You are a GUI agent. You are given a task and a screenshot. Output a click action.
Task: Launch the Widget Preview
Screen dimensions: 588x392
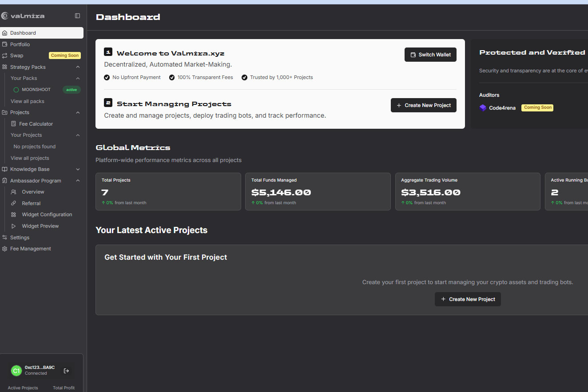(x=40, y=226)
